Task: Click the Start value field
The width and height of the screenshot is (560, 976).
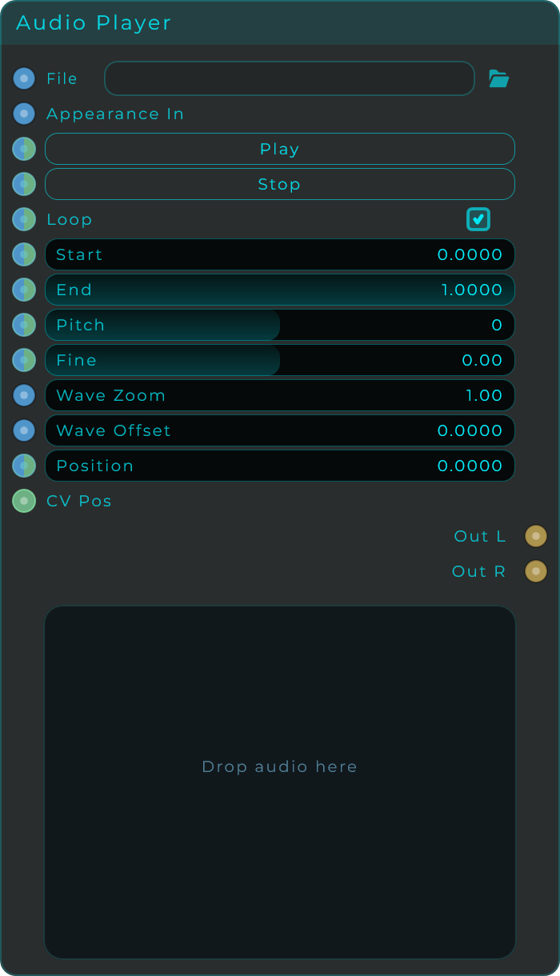Action: 279,254
